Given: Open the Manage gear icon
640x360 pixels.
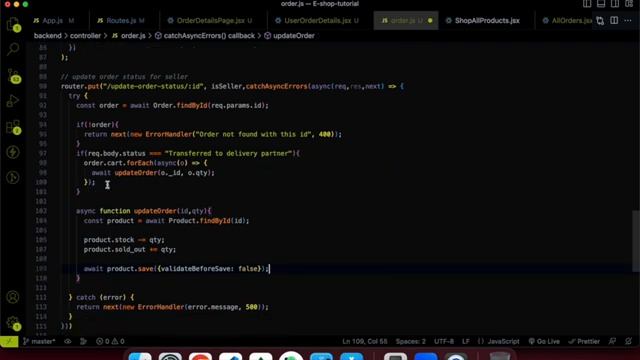Looking at the screenshot, I should pos(13,323).
